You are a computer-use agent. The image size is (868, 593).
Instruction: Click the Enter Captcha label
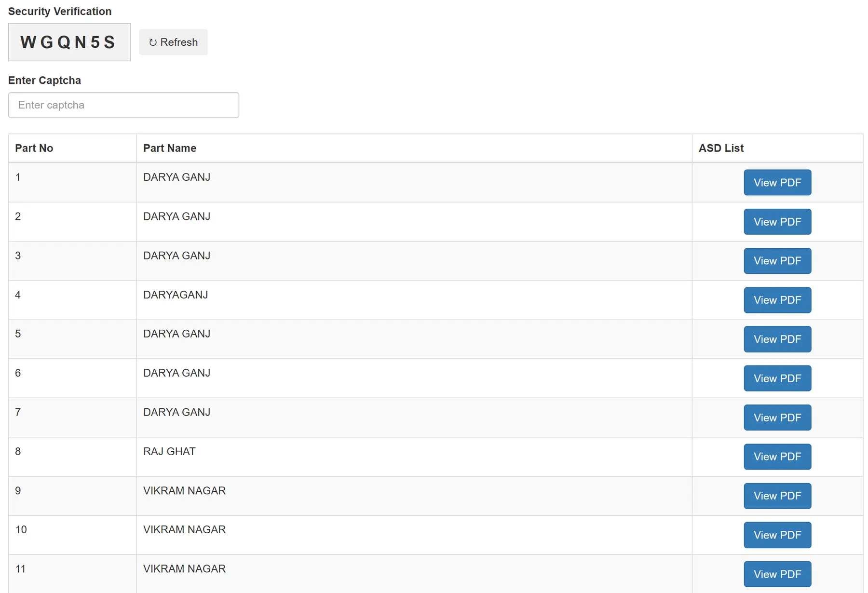44,80
